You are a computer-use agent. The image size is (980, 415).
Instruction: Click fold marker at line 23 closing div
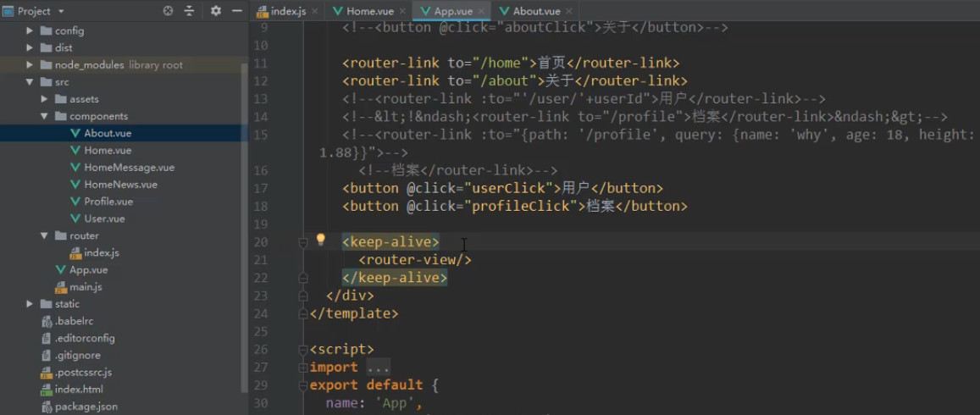pos(304,296)
